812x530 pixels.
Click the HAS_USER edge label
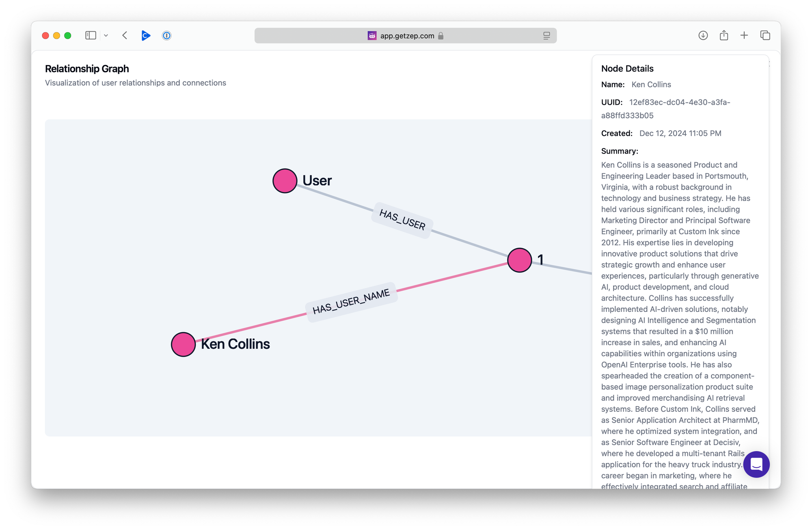[x=402, y=220]
